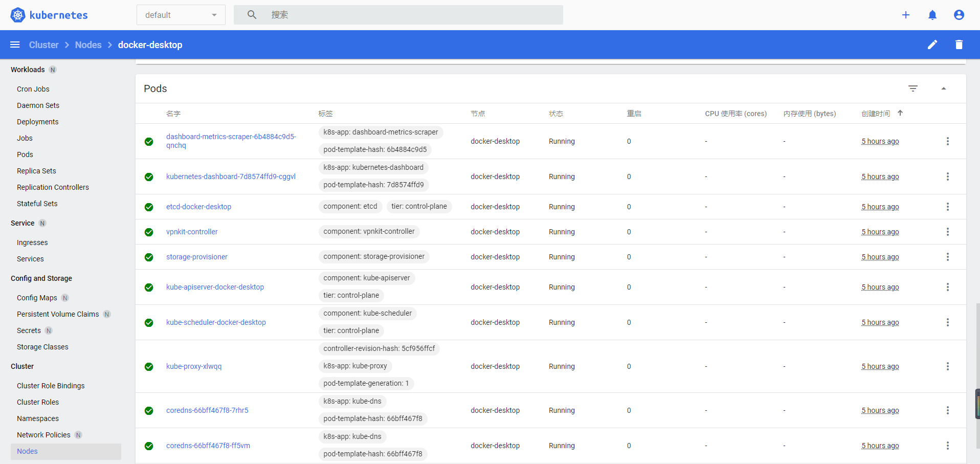This screenshot has width=980, height=464.
Task: Open kubernetes-dashboard-7d8574ffd9-cggvl pod link
Action: pos(231,176)
